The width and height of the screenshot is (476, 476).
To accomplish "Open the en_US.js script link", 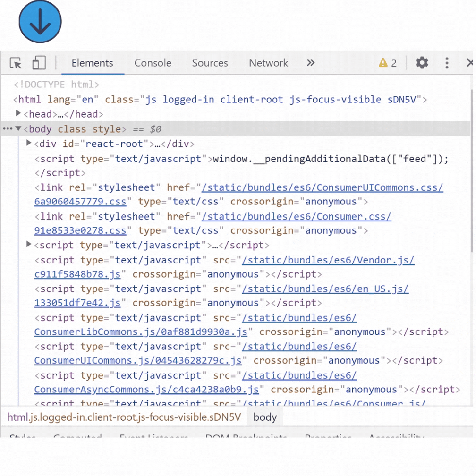I will [x=325, y=289].
